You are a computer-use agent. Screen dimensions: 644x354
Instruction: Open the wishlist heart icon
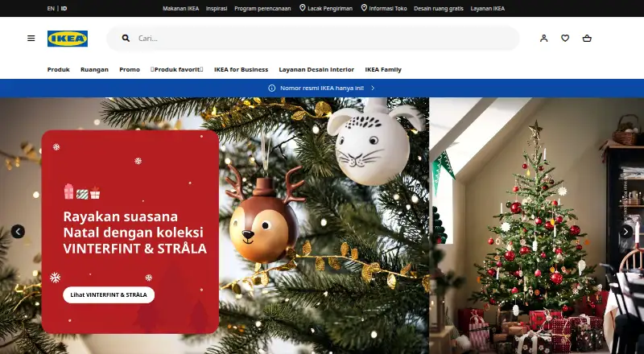[565, 38]
